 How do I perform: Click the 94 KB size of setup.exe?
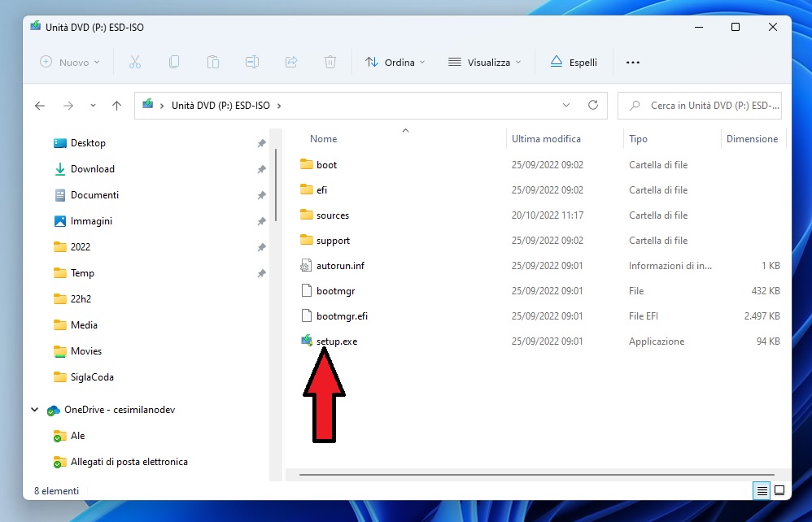tap(768, 341)
